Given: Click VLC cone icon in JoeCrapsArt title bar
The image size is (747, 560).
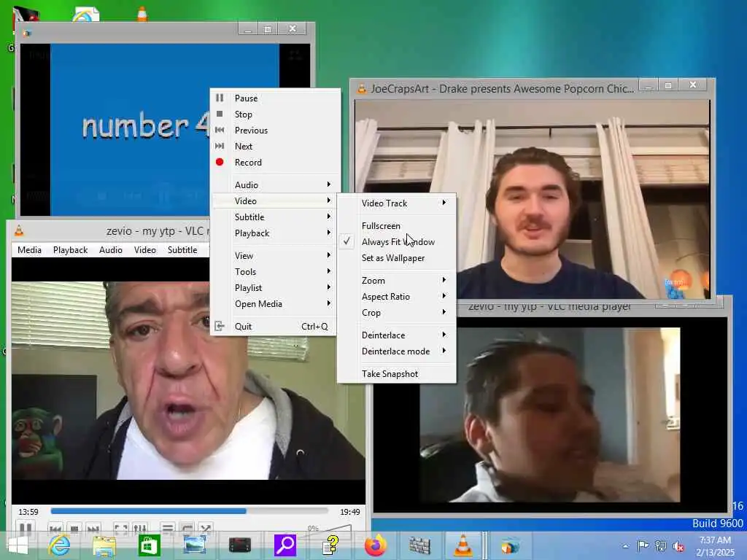Looking at the screenshot, I should [x=362, y=88].
